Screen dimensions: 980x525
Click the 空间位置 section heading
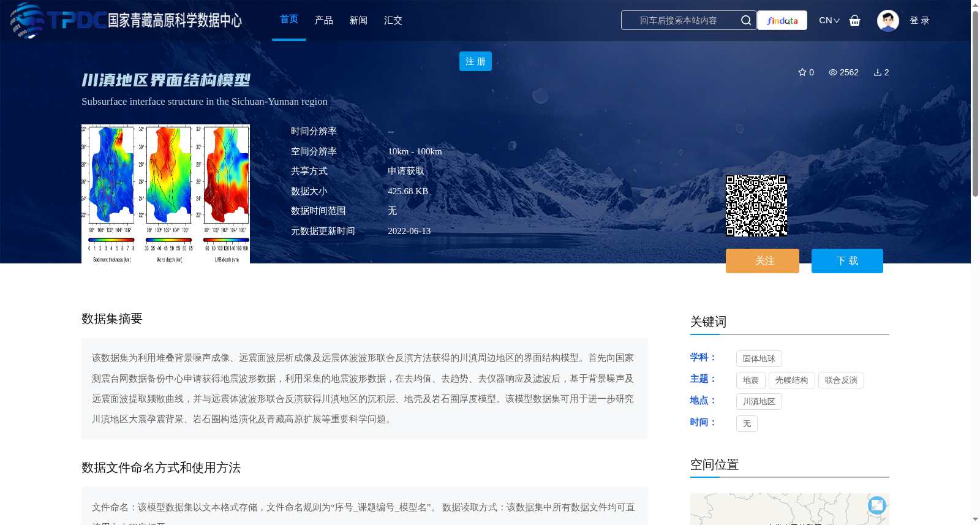715,464
